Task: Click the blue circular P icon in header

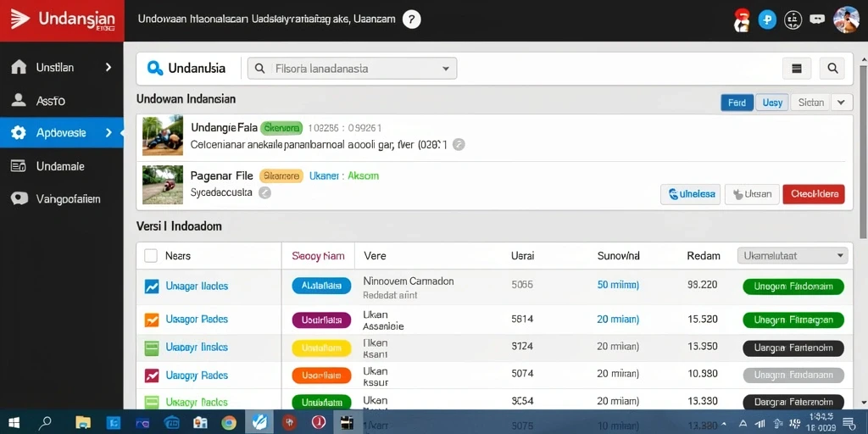Action: click(x=767, y=20)
